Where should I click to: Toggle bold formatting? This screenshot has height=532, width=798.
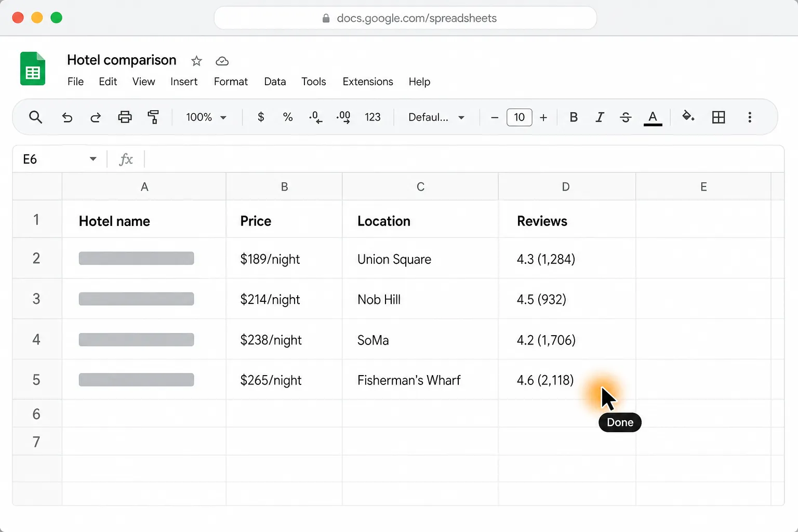[574, 117]
